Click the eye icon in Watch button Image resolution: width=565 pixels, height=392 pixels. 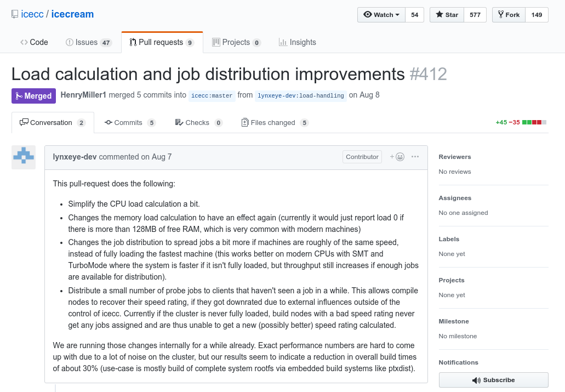click(x=368, y=14)
